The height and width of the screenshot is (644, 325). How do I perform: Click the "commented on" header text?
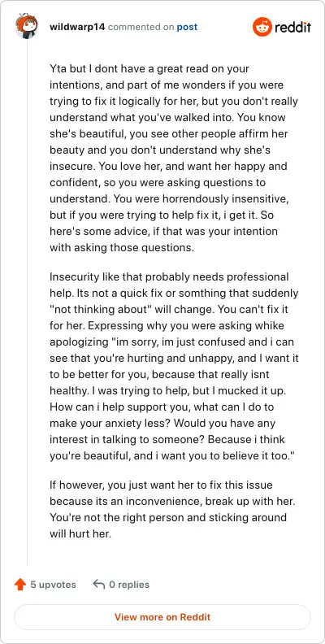(141, 27)
